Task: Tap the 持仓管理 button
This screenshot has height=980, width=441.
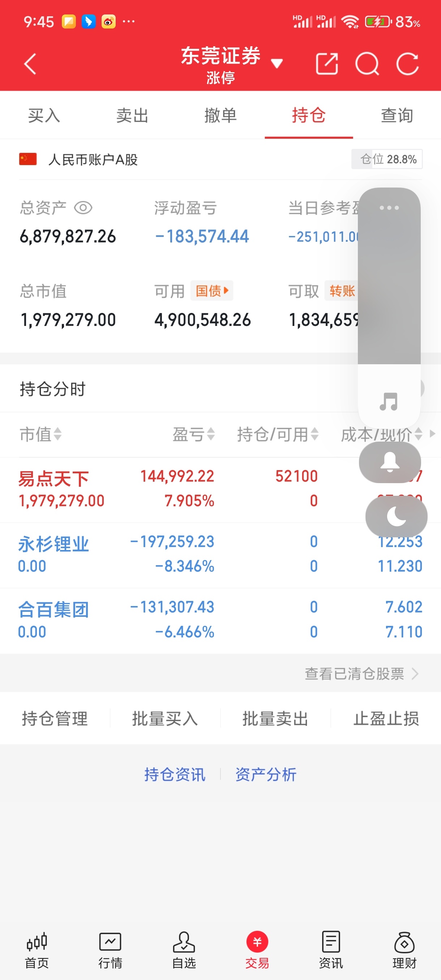Action: pos(55,719)
